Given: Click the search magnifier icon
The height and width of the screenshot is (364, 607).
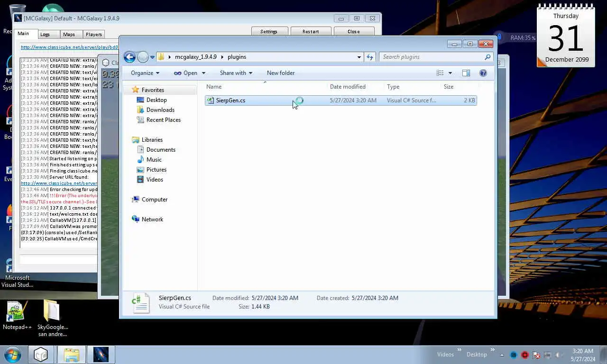Looking at the screenshot, I should (487, 57).
